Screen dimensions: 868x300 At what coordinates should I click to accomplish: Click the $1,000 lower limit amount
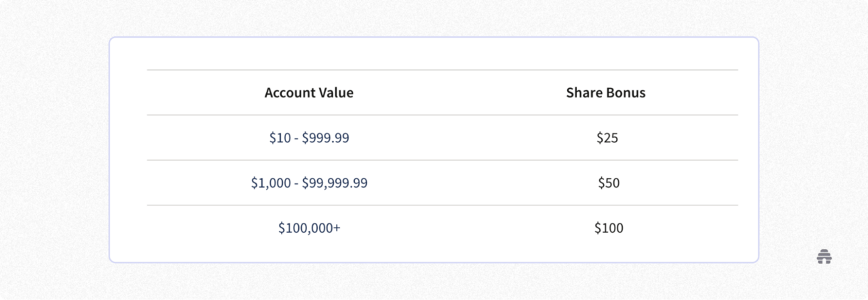pyautogui.click(x=271, y=183)
